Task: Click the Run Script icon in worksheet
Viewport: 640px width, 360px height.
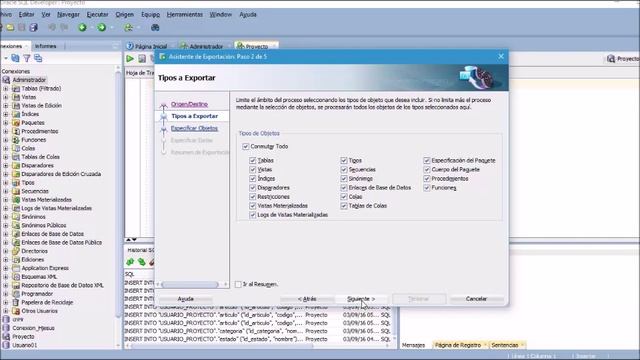Action: tap(142, 59)
